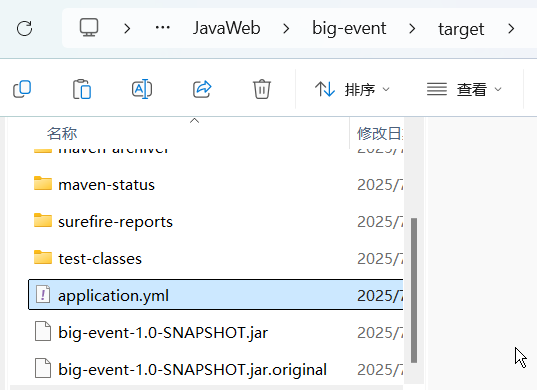This screenshot has height=390, width=537.
Task: Click the This PC monitor icon
Action: tap(89, 27)
